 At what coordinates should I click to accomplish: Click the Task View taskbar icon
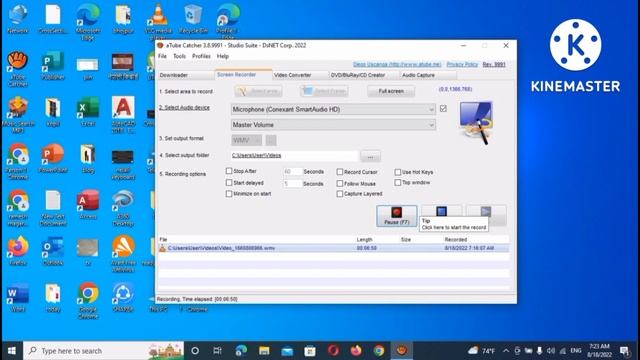click(218, 351)
